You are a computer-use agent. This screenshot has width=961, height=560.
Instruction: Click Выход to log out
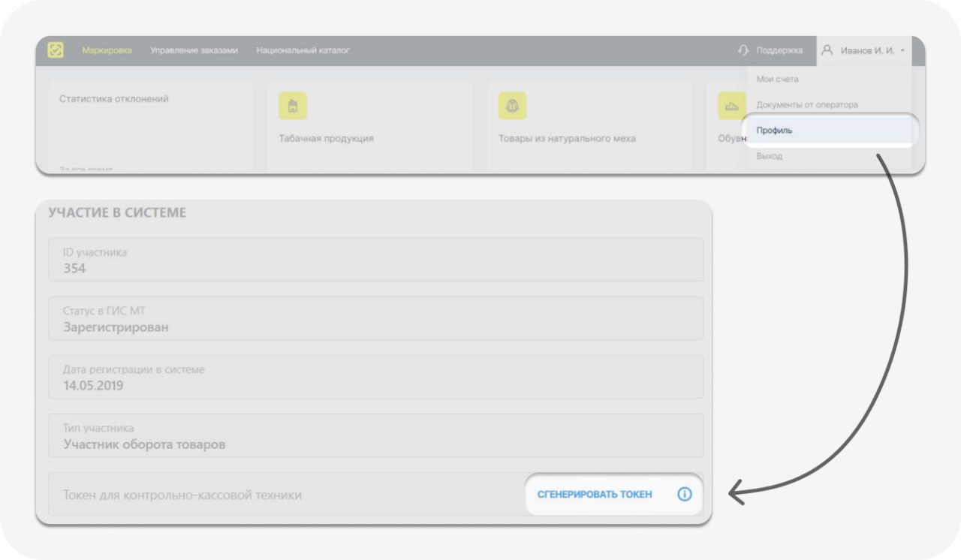769,156
